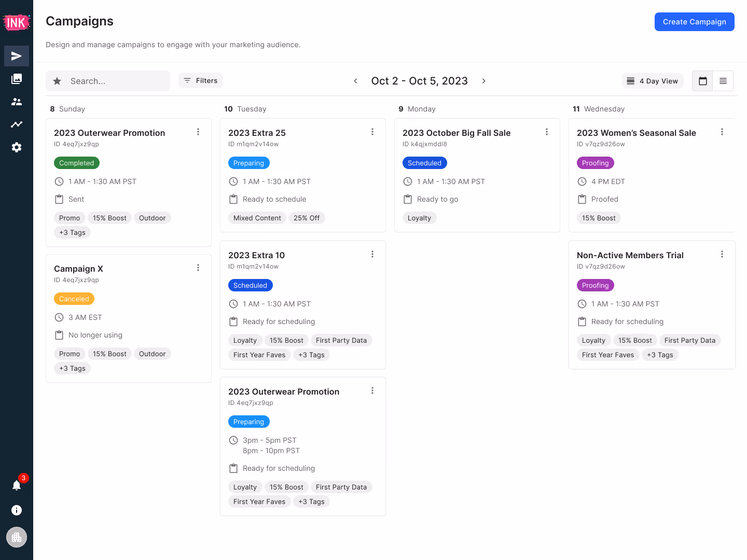Click the star favorites icon in search
This screenshot has height=560, width=747.
(57, 81)
